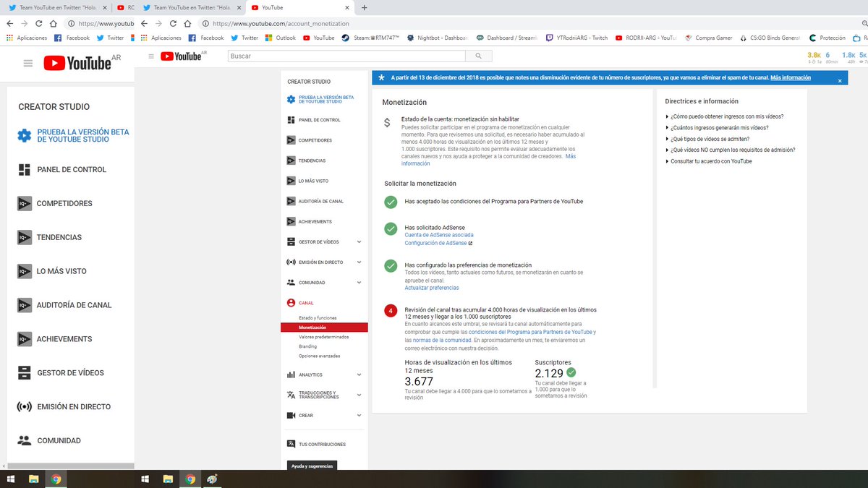
Task: Open Panel de control in zoomed left window
Action: 62,169
